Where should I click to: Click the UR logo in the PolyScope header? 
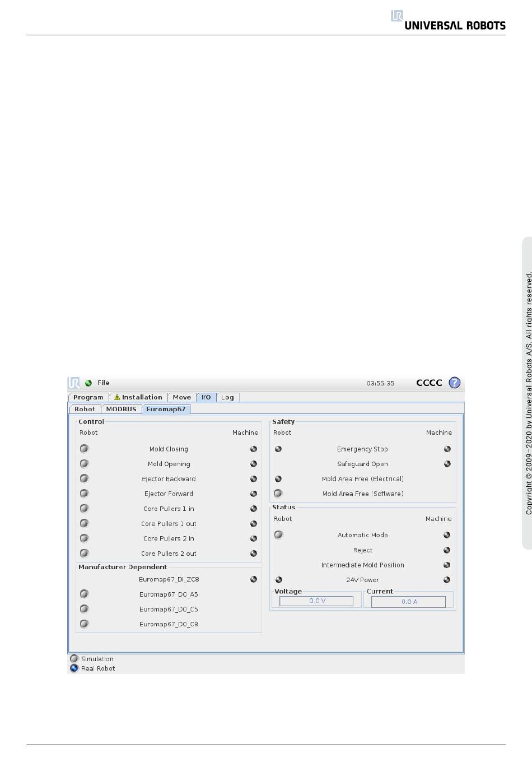coord(74,383)
